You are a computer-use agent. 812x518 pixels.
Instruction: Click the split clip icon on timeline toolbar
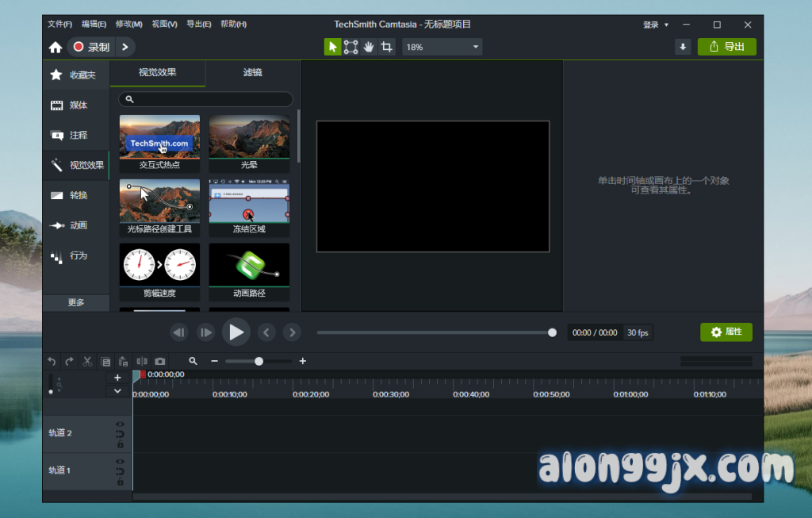tap(142, 361)
